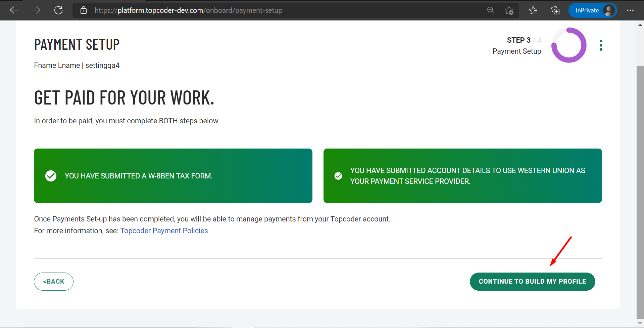The image size is (644, 328).
Task: Open the Collections icon in browser toolbar
Action: (555, 10)
